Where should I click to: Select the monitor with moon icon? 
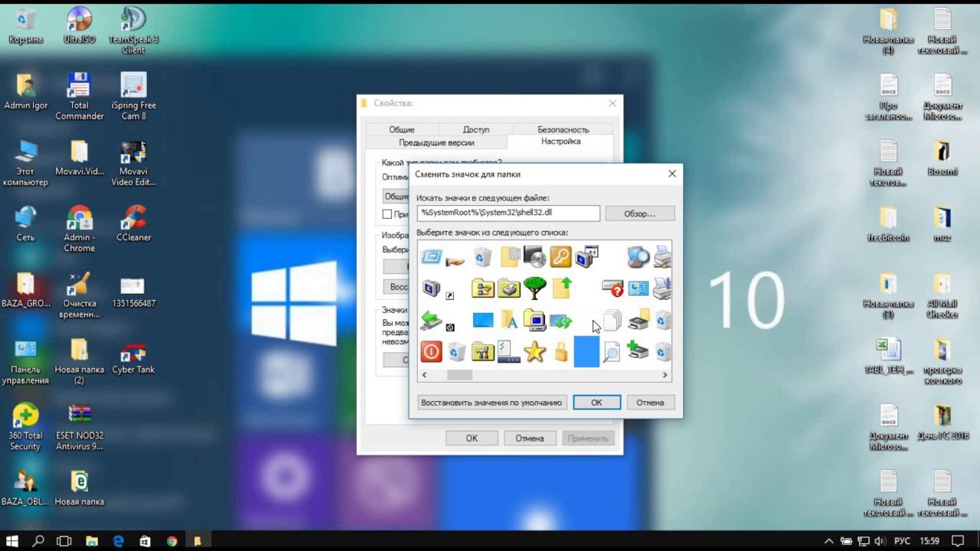pyautogui.click(x=431, y=288)
